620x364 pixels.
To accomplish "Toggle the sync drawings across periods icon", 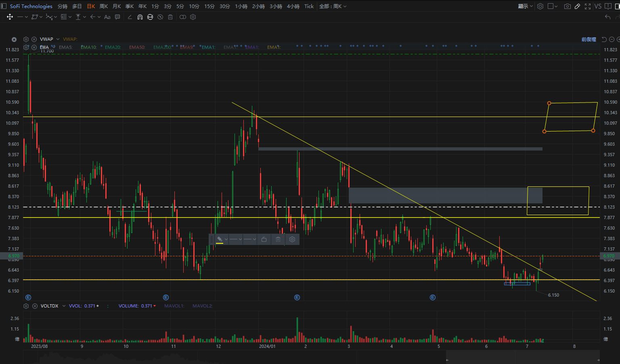I will pyautogui.click(x=150, y=17).
